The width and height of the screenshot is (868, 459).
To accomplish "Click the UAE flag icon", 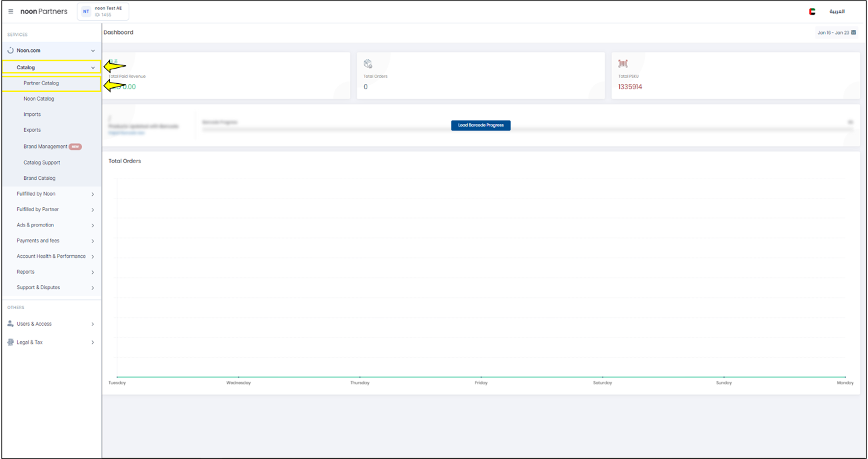I will pyautogui.click(x=812, y=11).
